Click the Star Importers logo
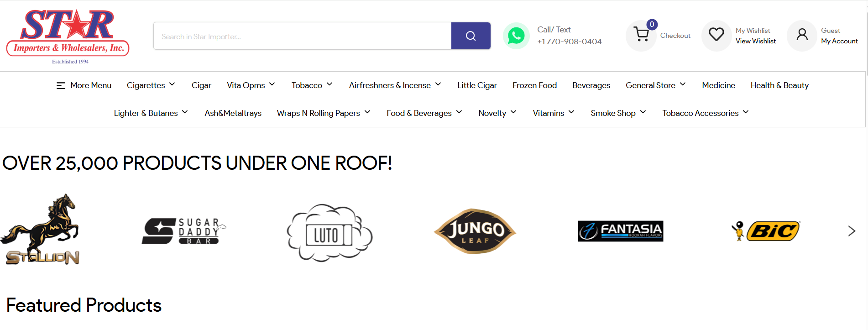This screenshot has width=868, height=330. point(68,37)
